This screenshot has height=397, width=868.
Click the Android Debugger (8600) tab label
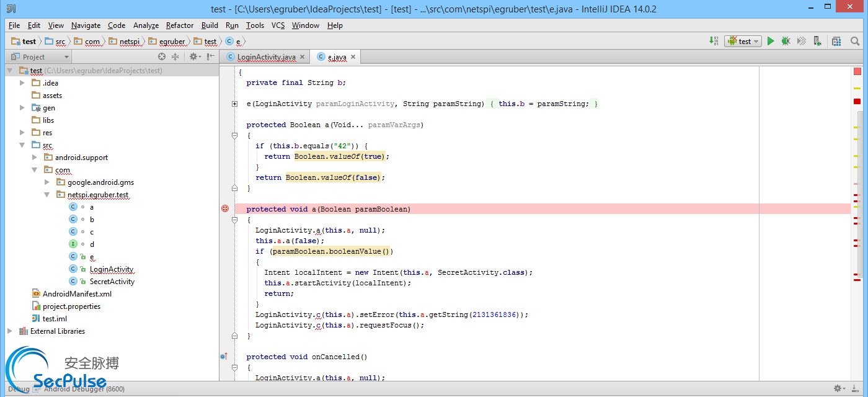coord(84,389)
